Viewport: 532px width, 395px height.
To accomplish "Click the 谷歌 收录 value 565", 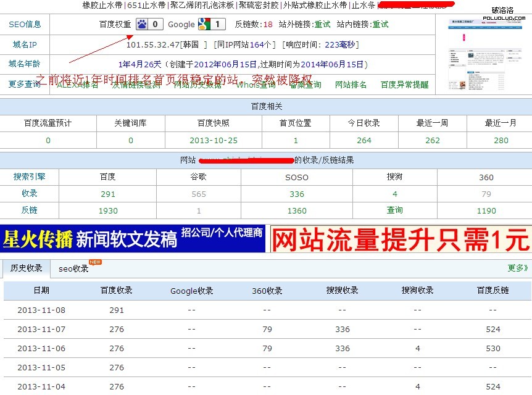I will (199, 194).
